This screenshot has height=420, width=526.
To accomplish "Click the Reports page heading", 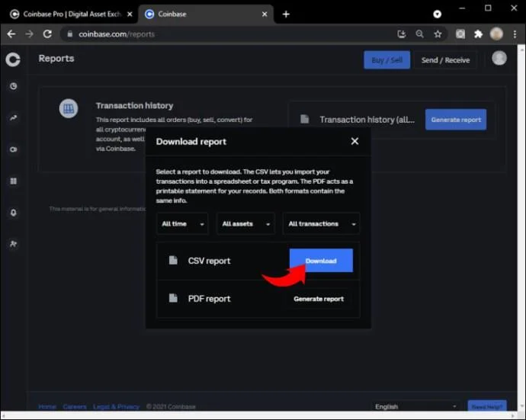I will click(x=56, y=59).
